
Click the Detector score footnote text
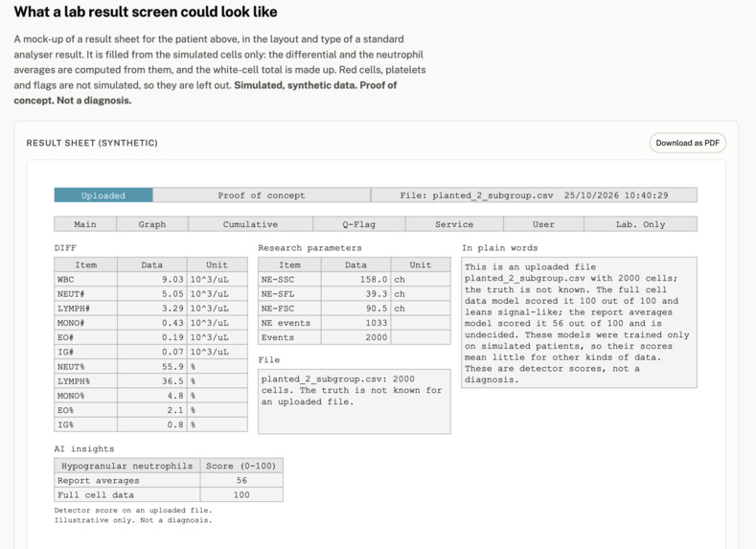point(133,515)
